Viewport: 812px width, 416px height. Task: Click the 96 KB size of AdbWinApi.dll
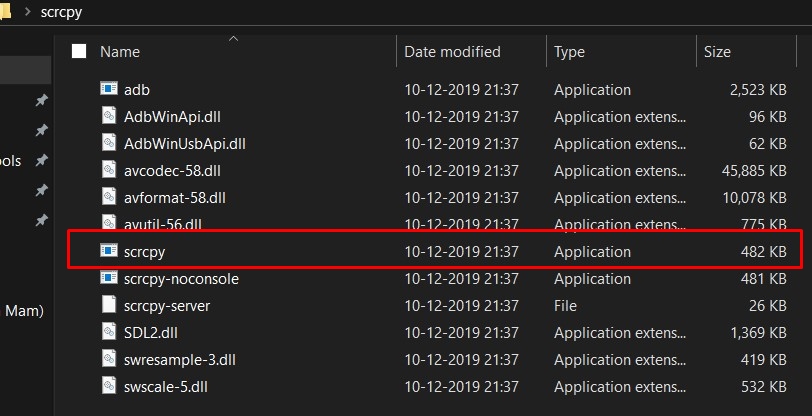pos(767,117)
